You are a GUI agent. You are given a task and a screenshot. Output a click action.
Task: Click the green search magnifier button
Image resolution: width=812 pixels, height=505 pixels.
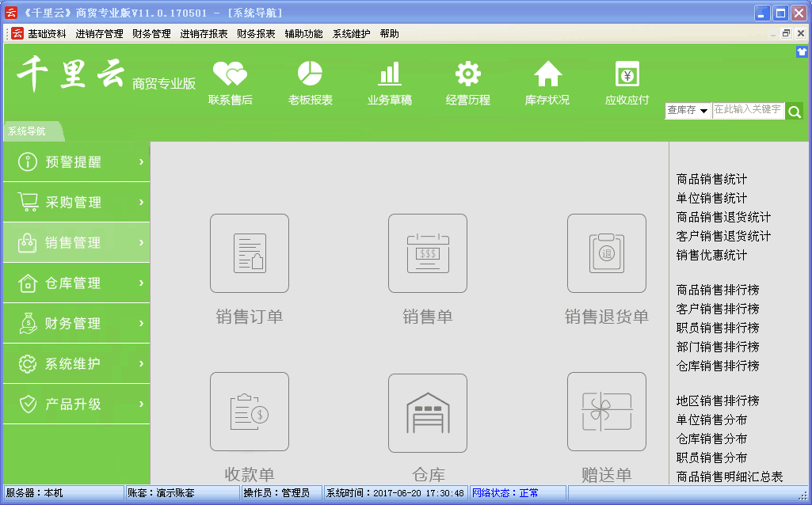(x=794, y=112)
